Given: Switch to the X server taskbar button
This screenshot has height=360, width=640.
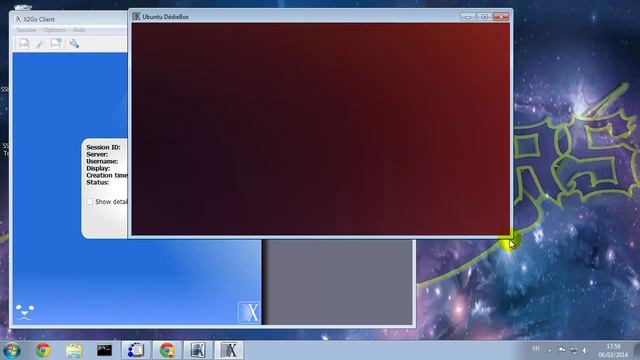Looking at the screenshot, I should 229,350.
